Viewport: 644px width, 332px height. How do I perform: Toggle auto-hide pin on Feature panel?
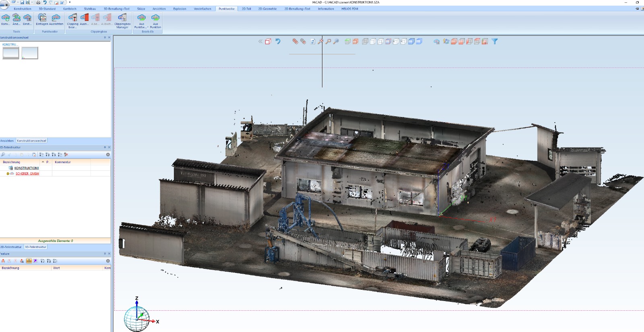[x=105, y=254]
